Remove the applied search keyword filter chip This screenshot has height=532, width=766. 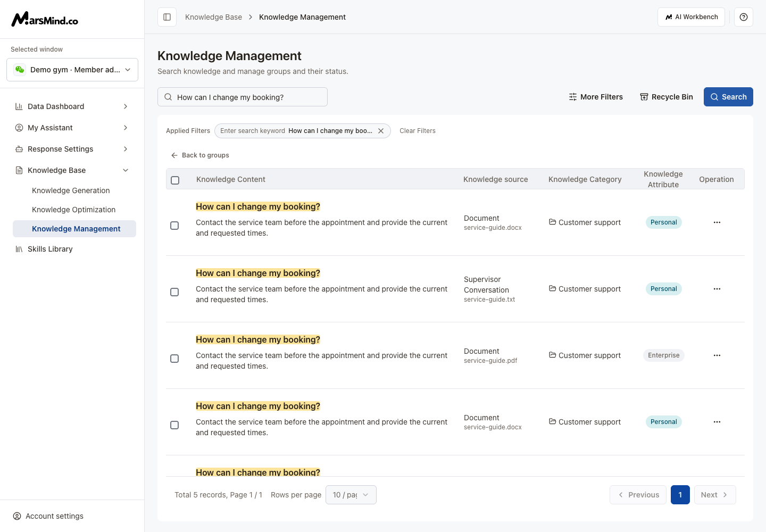click(x=381, y=131)
